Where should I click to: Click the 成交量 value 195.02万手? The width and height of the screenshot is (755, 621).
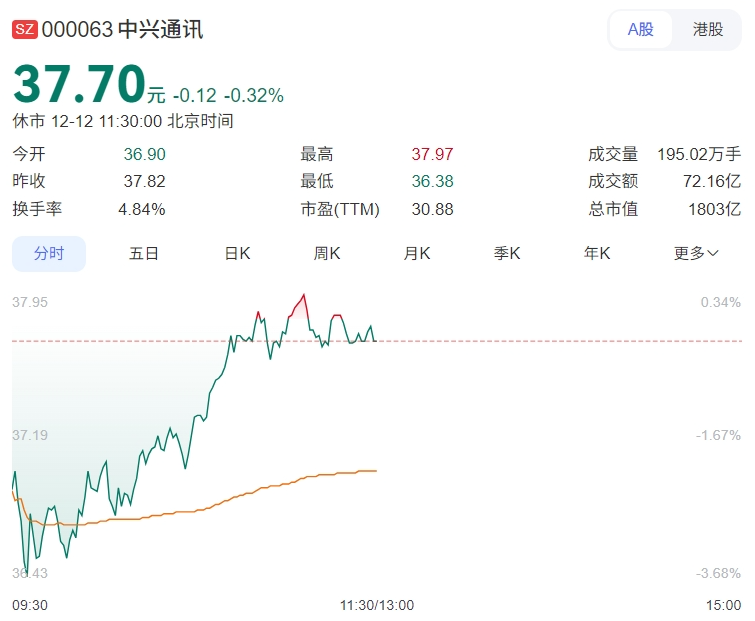point(699,154)
